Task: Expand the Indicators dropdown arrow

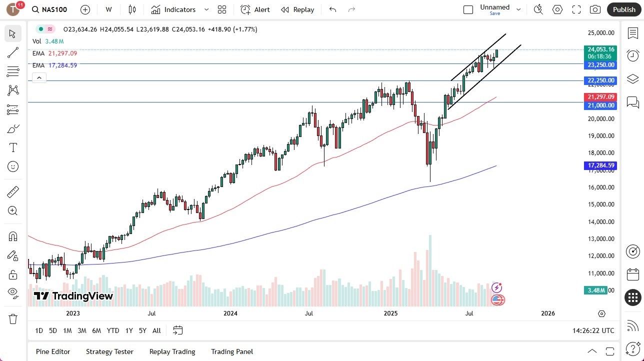Action: tap(206, 9)
